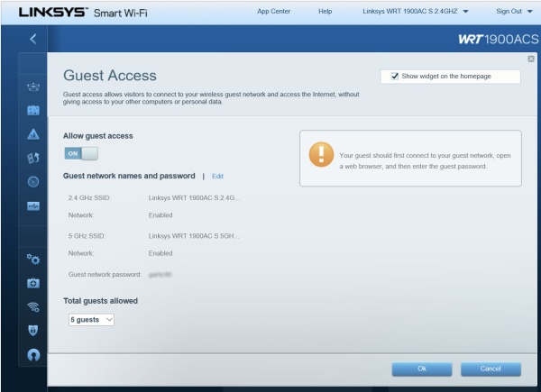Click the blurred guest network password value
Screen dimensions: 541x392
[160, 275]
